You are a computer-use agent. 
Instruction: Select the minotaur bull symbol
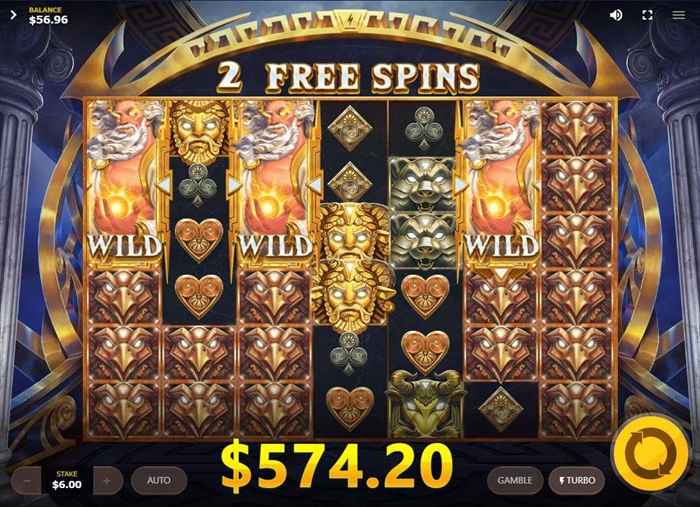(x=425, y=403)
